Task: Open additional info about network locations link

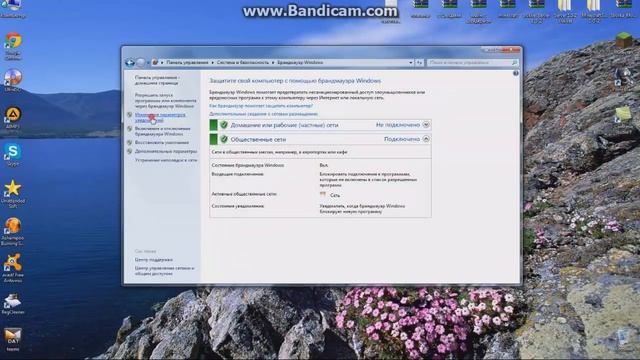Action: point(263,114)
